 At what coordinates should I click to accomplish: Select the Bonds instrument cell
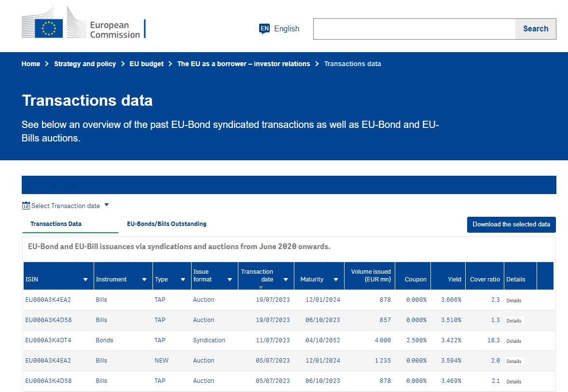(104, 340)
